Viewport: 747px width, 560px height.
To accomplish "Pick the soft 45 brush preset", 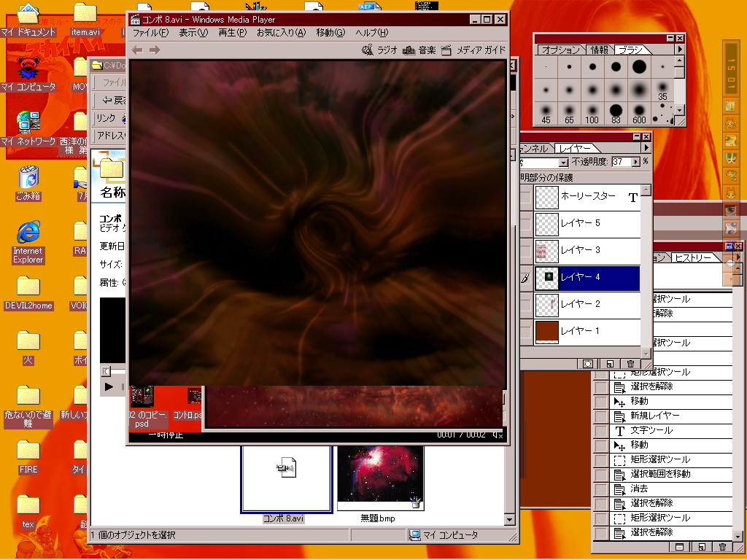I will tap(546, 114).
